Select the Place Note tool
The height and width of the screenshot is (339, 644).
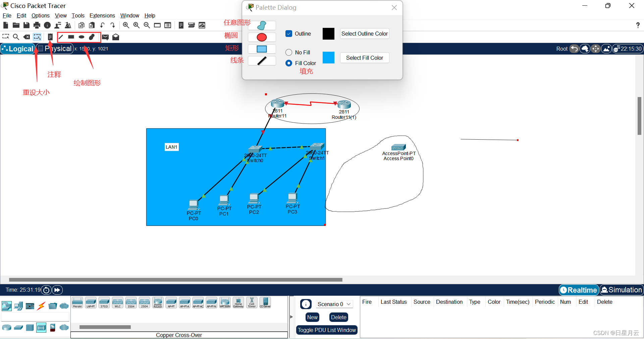pos(50,37)
